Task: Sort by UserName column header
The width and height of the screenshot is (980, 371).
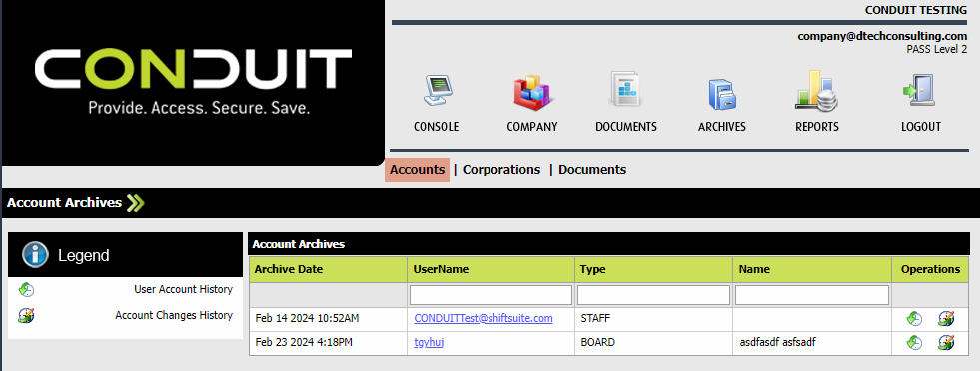Action: (490, 269)
